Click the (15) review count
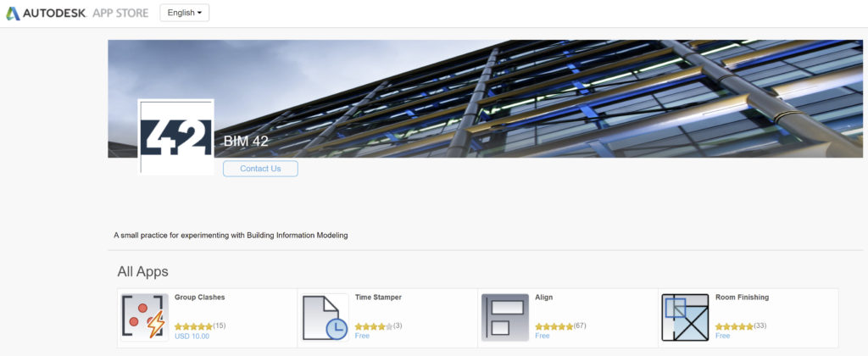Viewport: 868px width, 356px height. pyautogui.click(x=220, y=325)
